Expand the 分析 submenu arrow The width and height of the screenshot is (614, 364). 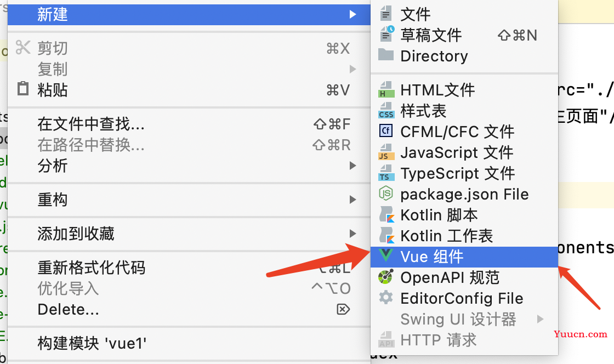353,166
